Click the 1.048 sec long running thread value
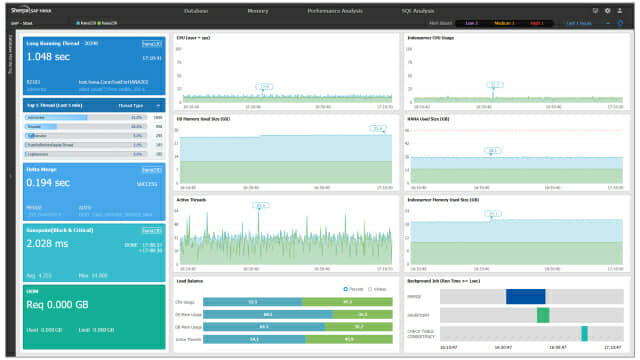This screenshot has width=640, height=360. click(48, 57)
